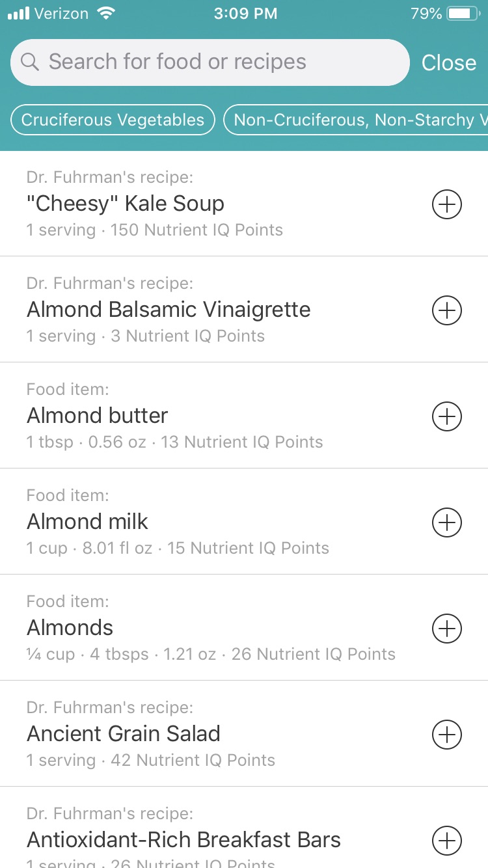Open Antioxidant-Rich Breakfast Bars recipe title

tap(183, 840)
